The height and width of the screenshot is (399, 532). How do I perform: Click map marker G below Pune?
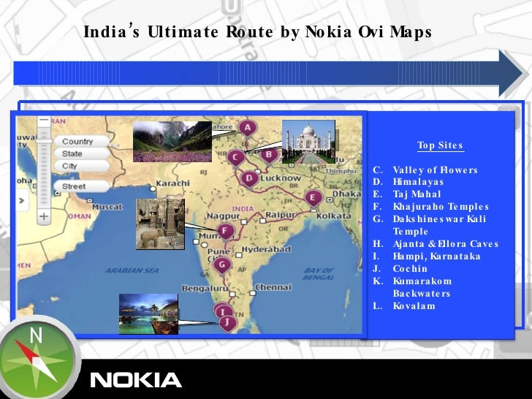point(222,265)
